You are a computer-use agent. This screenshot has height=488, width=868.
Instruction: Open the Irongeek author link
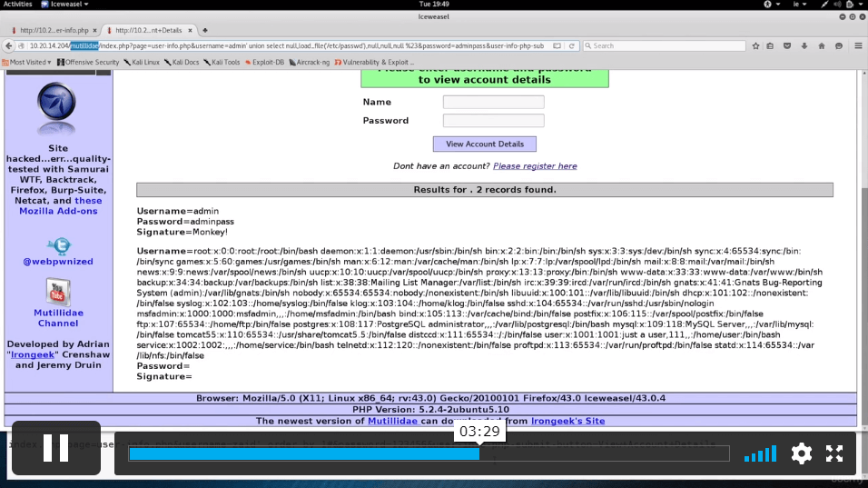[33, 354]
